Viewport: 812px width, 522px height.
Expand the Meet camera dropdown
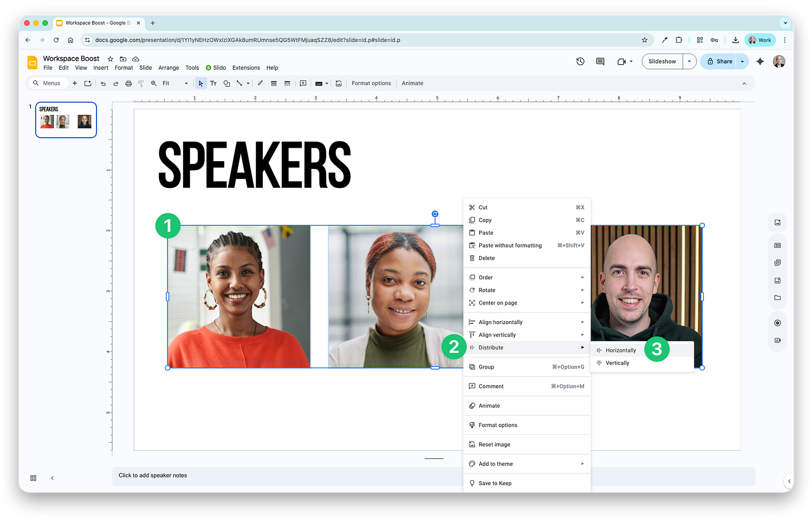coord(631,61)
